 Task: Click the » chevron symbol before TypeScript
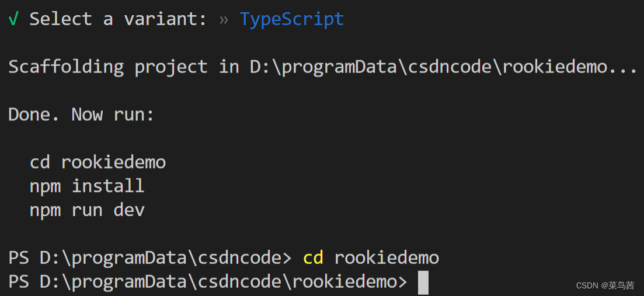(x=224, y=20)
